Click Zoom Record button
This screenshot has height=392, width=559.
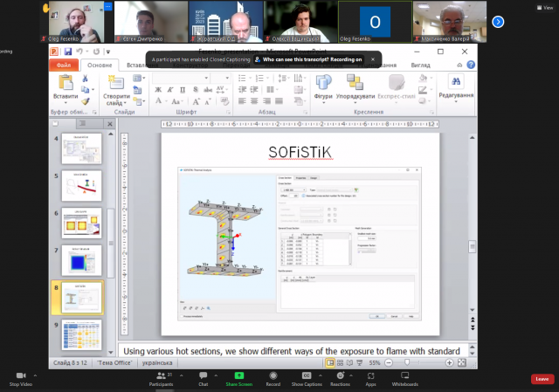[x=273, y=379]
